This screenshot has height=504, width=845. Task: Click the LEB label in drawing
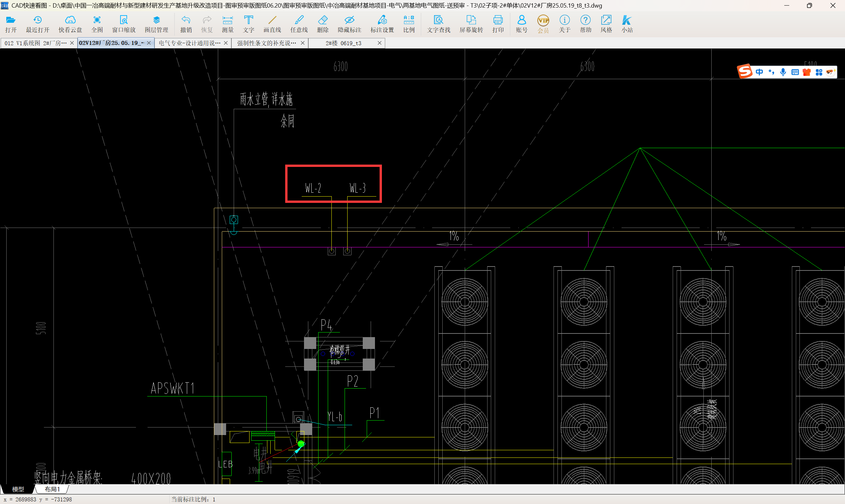point(225,464)
